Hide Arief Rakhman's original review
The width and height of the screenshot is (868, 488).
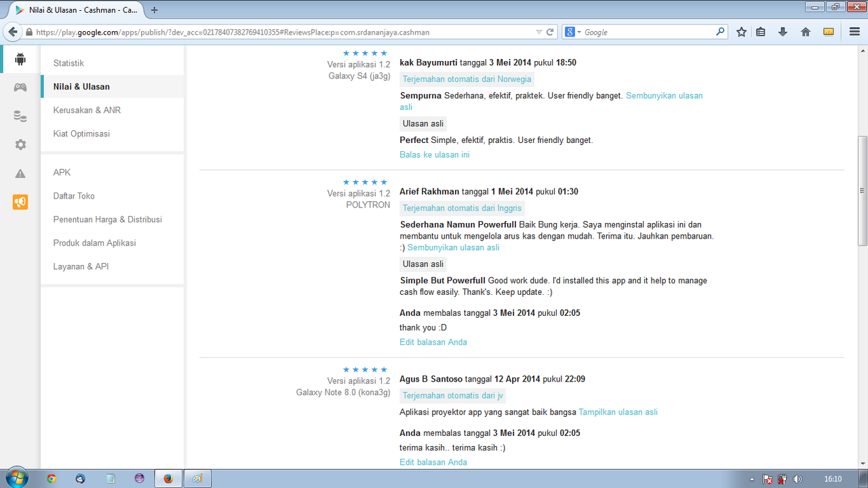[453, 247]
